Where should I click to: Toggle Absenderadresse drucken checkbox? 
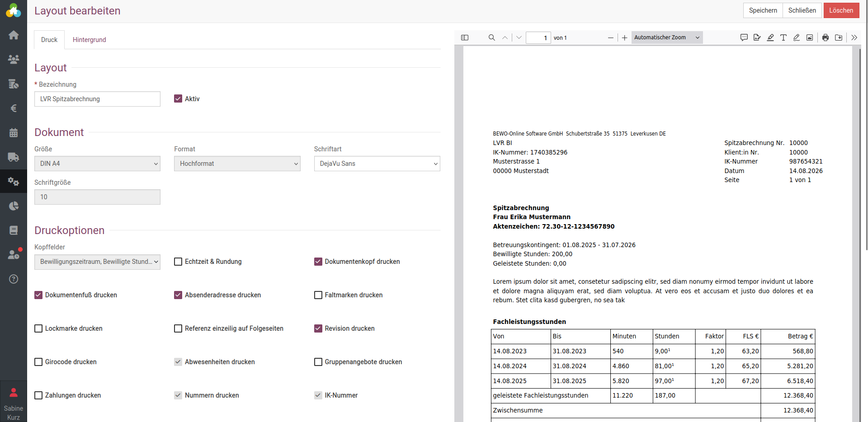(178, 295)
